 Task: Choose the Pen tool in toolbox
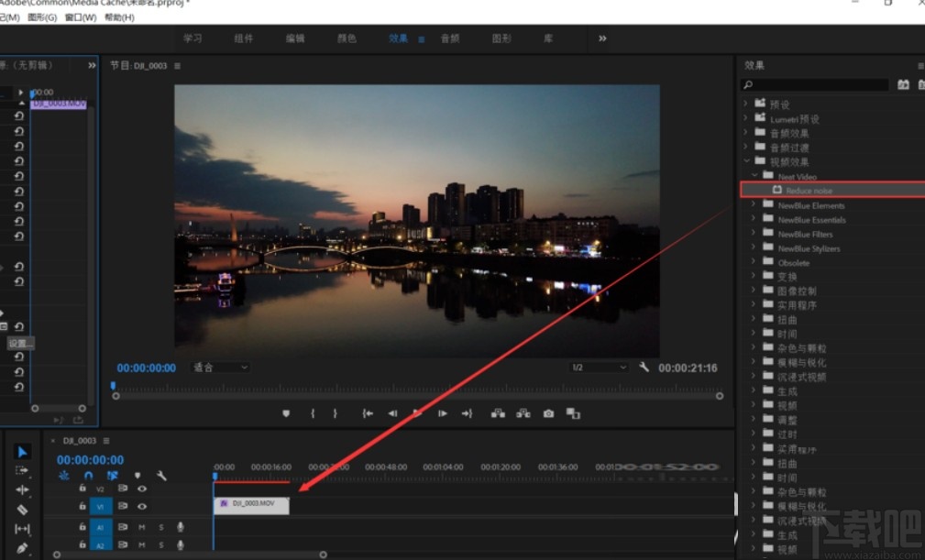tap(23, 549)
